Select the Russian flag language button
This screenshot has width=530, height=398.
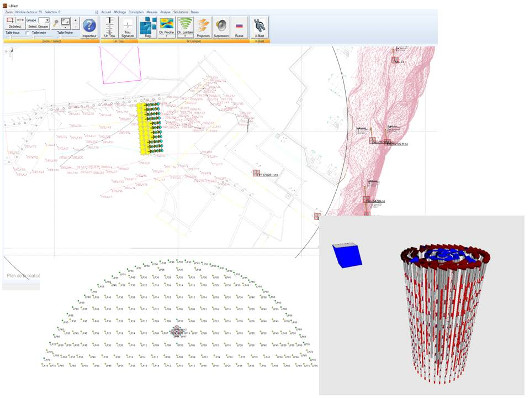click(x=239, y=27)
